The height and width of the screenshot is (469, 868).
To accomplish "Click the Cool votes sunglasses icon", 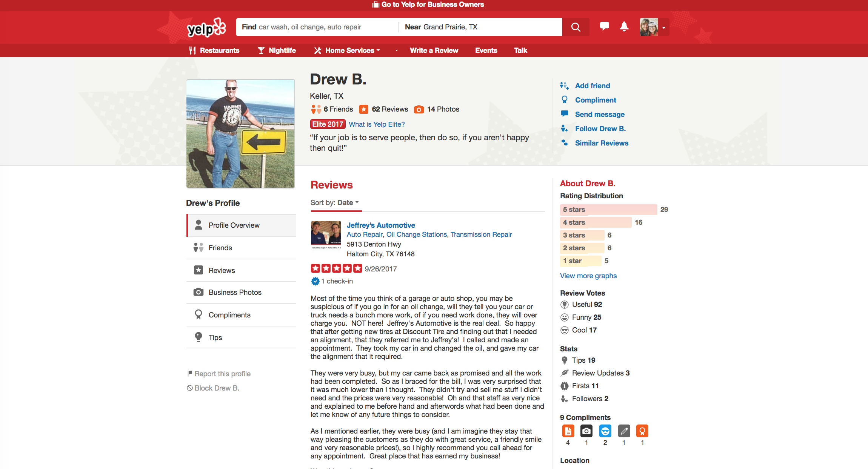I will (x=565, y=330).
